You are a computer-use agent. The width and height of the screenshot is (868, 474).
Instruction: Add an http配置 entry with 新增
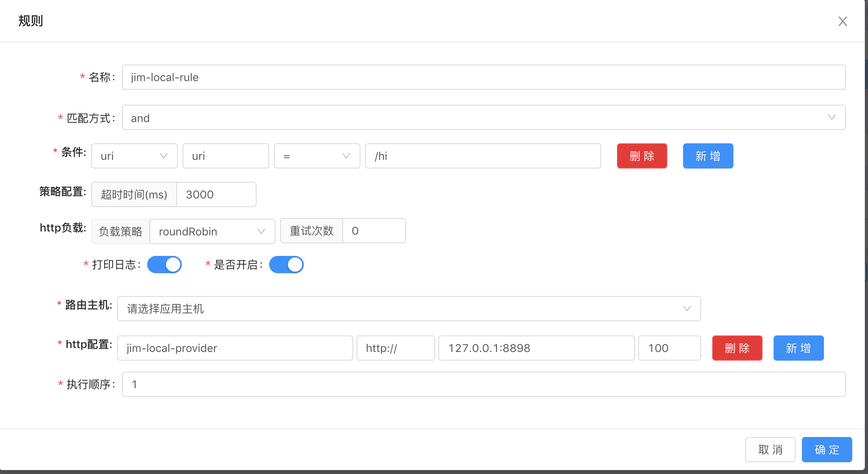pyautogui.click(x=798, y=348)
